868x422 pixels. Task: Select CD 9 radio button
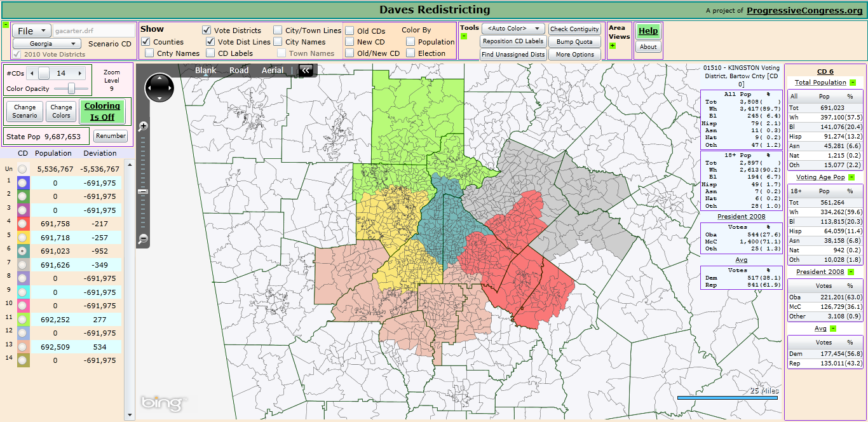23,292
